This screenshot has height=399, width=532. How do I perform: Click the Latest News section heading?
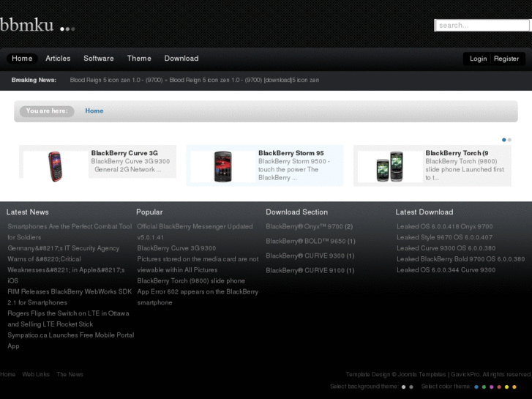(x=28, y=212)
